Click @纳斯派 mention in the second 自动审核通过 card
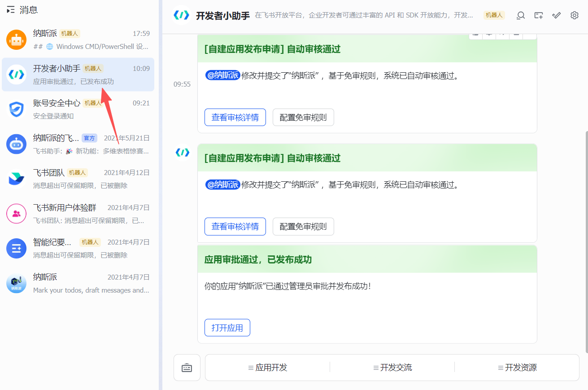 click(222, 184)
